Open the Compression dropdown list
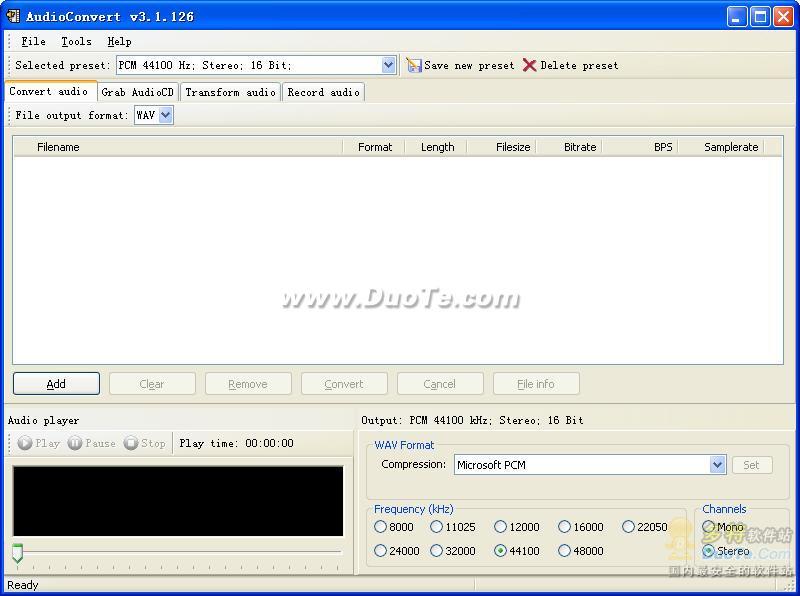This screenshot has height=596, width=800. coord(717,465)
